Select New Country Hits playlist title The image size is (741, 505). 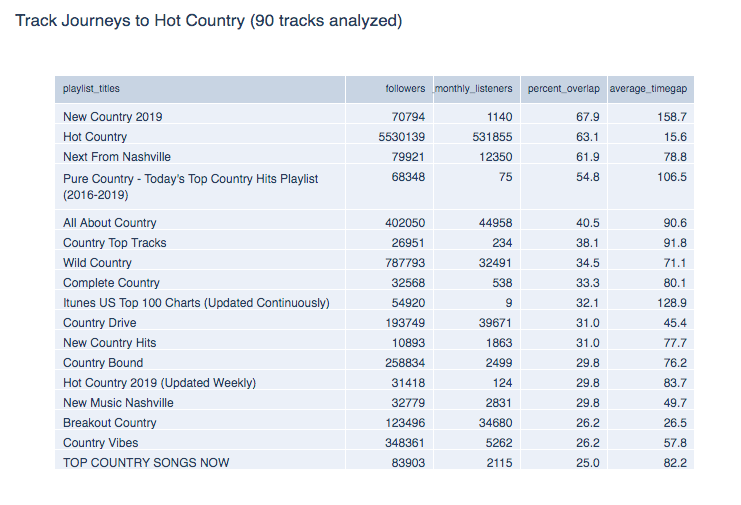[x=110, y=342]
